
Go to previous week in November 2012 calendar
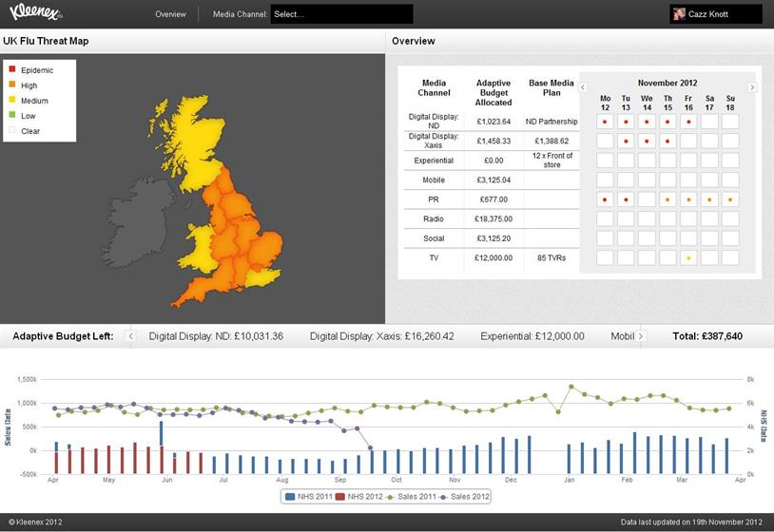coord(583,87)
